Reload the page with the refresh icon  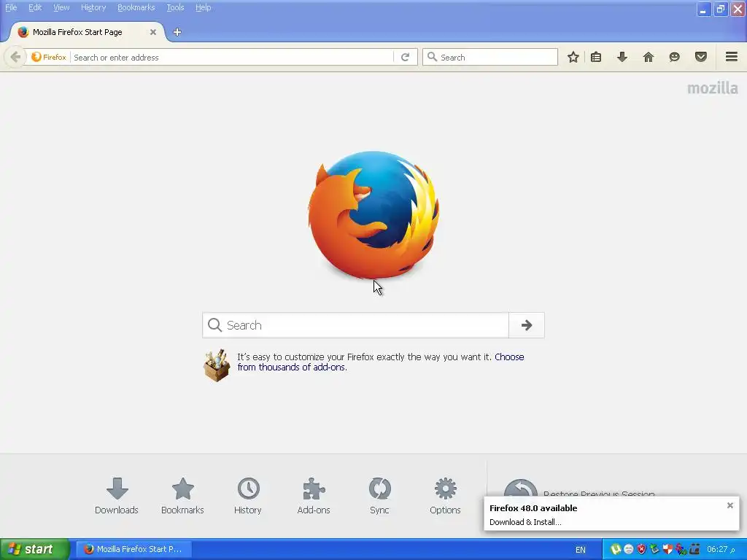[x=406, y=57]
